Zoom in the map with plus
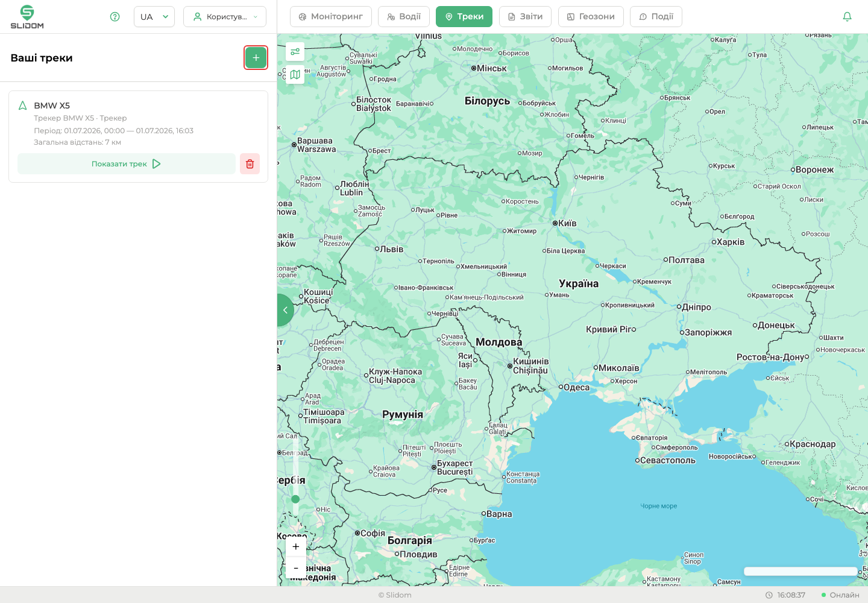This screenshot has width=868, height=603. [295, 547]
